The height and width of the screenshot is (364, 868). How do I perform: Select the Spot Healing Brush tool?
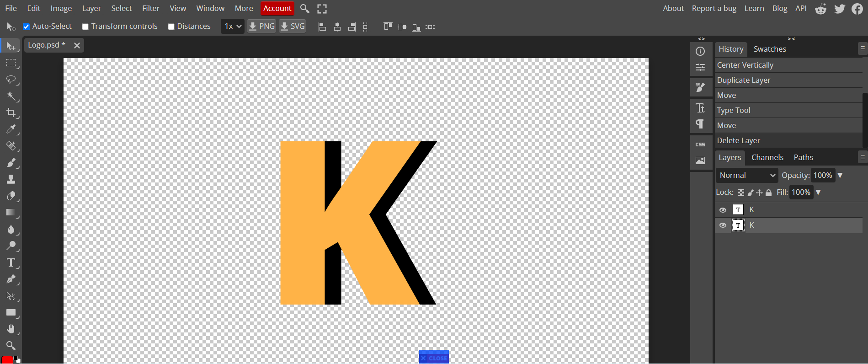coord(11,146)
